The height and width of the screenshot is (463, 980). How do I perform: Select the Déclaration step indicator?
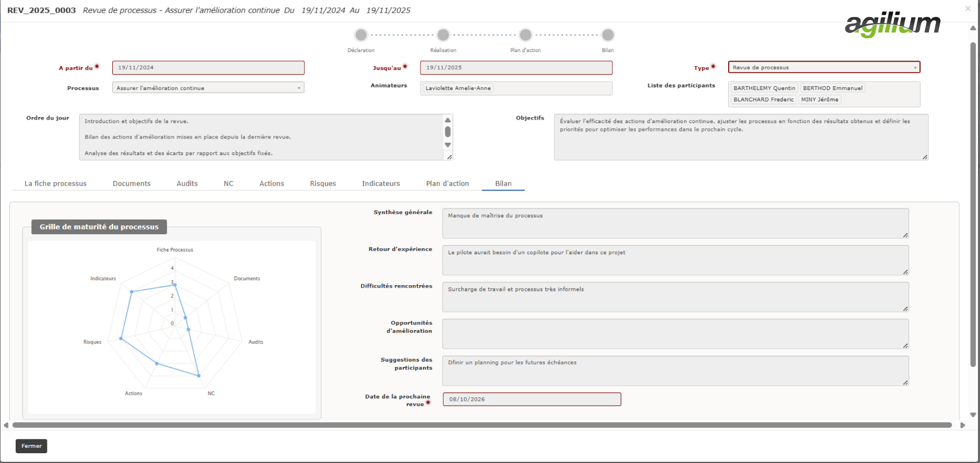361,35
